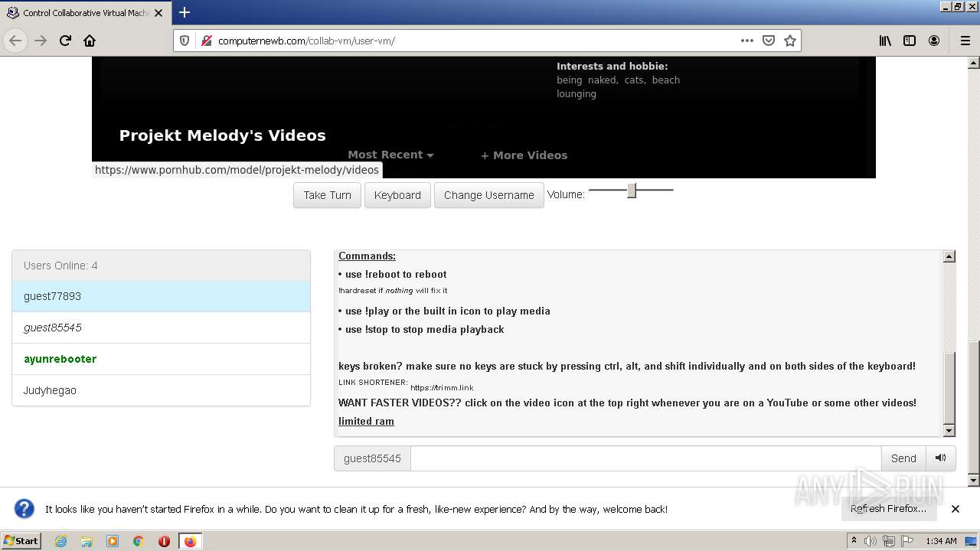Show insecure connection site information
The width and height of the screenshot is (980, 551).
click(206, 41)
